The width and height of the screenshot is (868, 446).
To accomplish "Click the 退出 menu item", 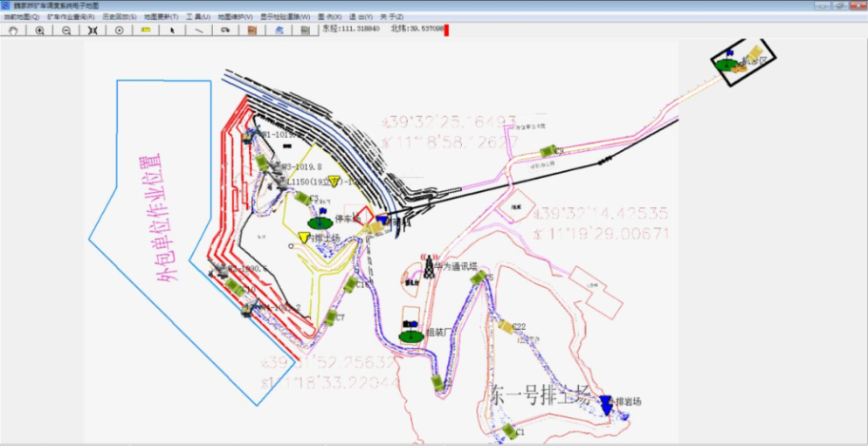I will click(x=361, y=17).
